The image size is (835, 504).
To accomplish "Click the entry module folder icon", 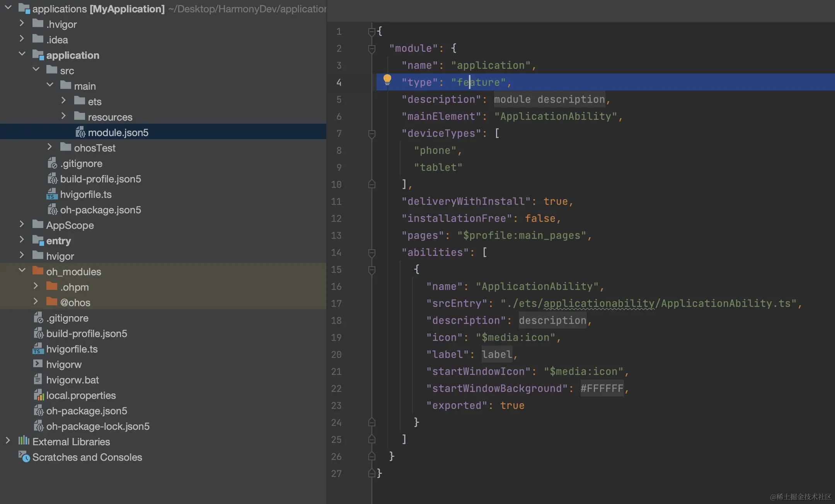I will point(38,240).
